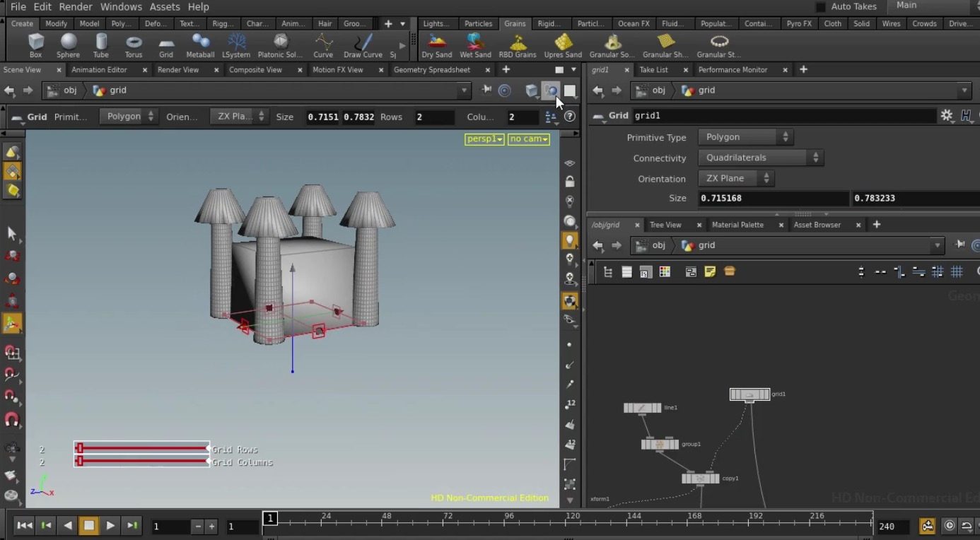Expand the scene view path dropdown arrow
Viewport: 980px width, 540px height.
click(464, 90)
